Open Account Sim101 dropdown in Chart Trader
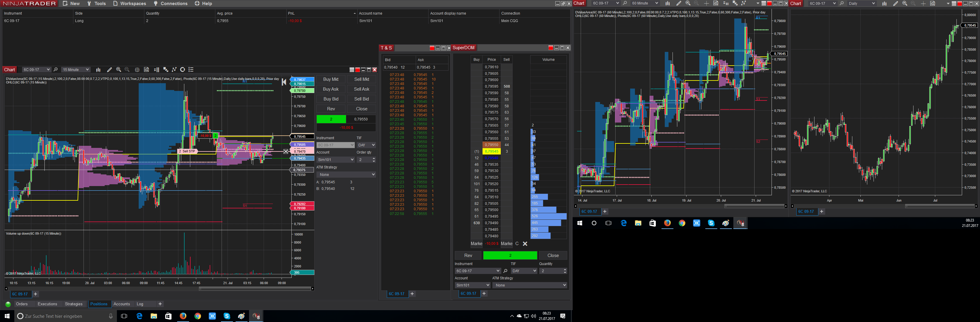This screenshot has width=980, height=322. click(x=336, y=160)
